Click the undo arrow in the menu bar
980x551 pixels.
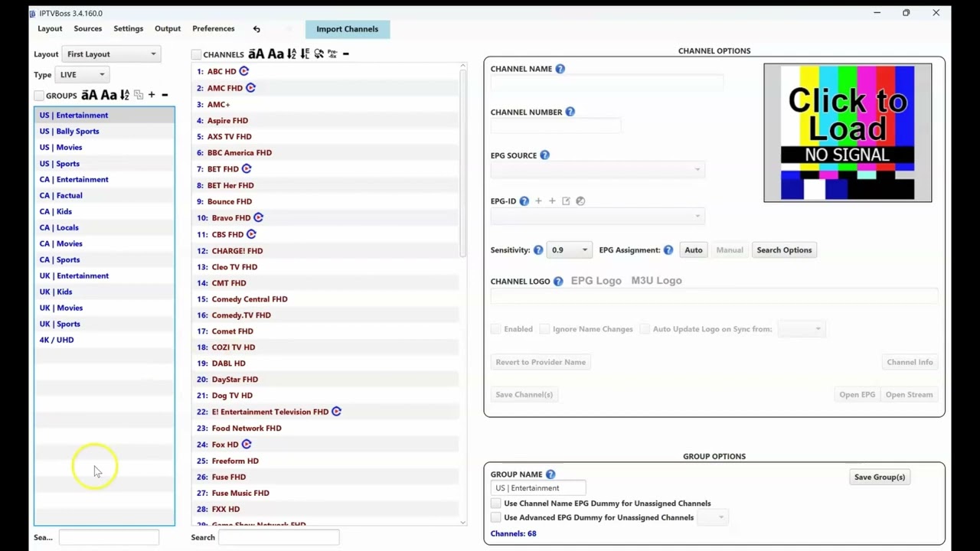pyautogui.click(x=256, y=29)
